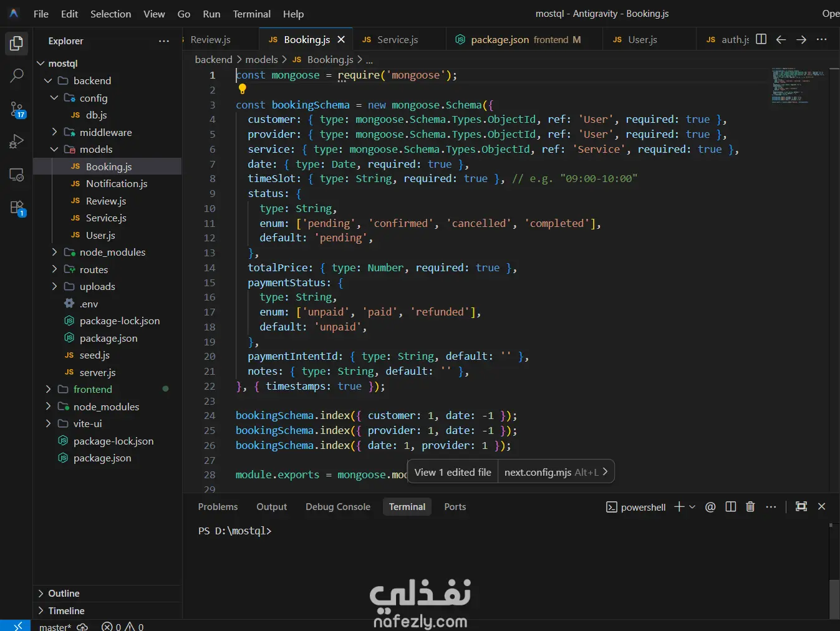
Task: Switch to the Output panel tab
Action: (272, 507)
